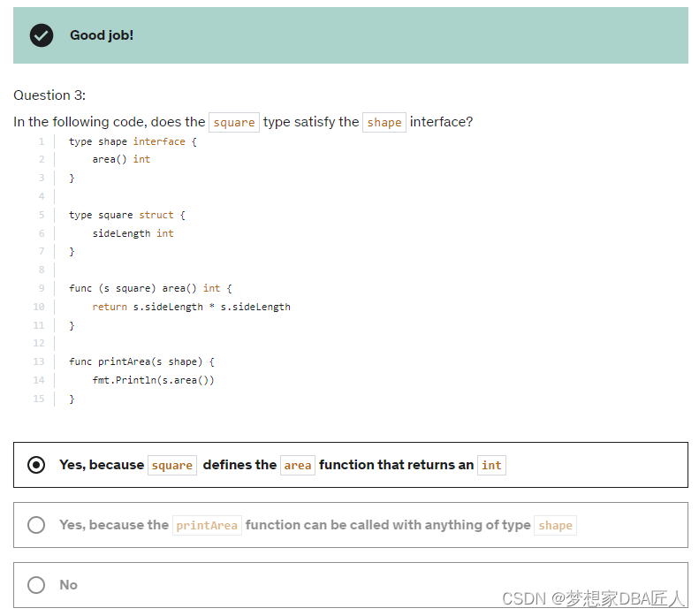Click the 'Question 3:' heading
Image resolution: width=699 pixels, height=616 pixels.
(49, 95)
